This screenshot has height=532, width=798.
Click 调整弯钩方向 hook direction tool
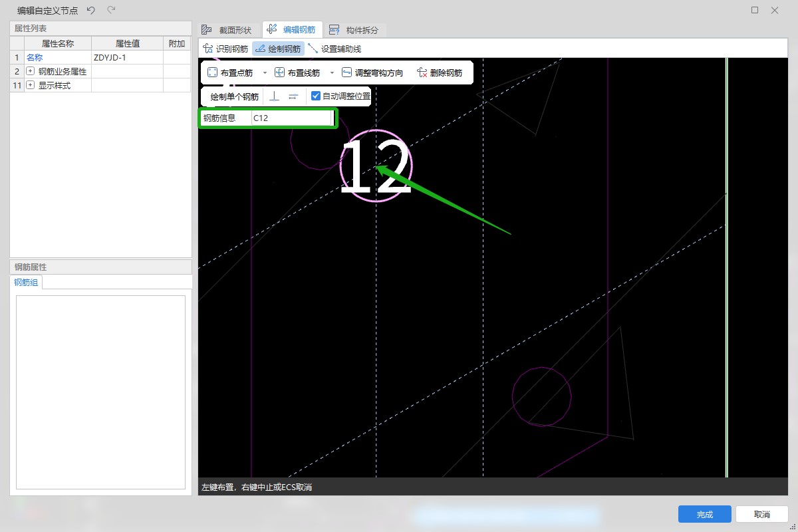372,72
